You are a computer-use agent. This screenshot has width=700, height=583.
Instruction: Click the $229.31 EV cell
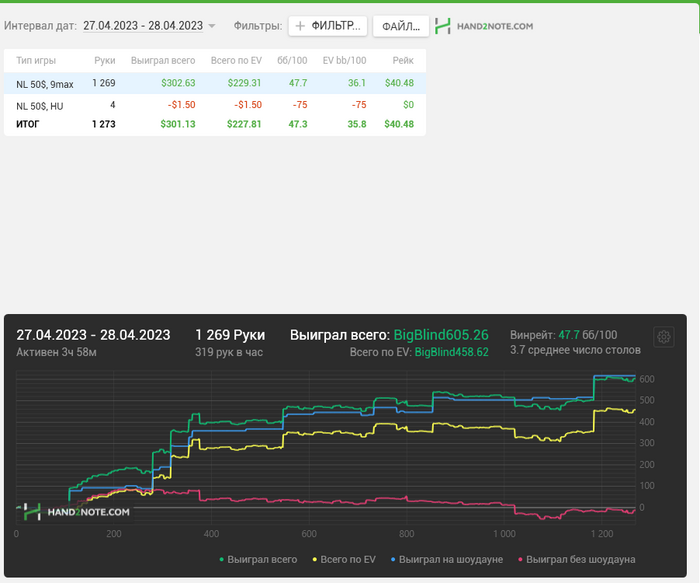pos(245,83)
